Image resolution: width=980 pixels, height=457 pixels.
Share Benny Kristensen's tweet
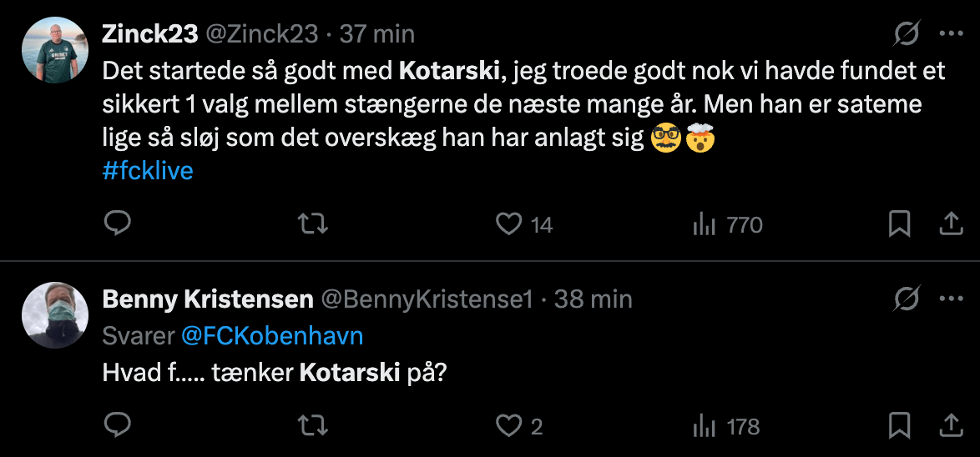pos(951,426)
